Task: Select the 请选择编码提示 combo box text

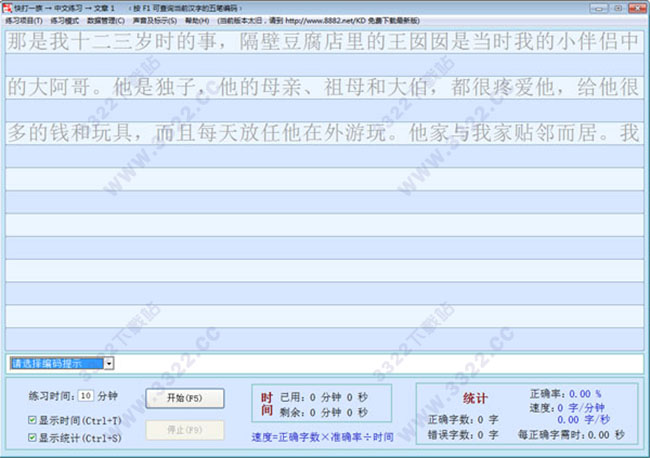Action: click(56, 363)
